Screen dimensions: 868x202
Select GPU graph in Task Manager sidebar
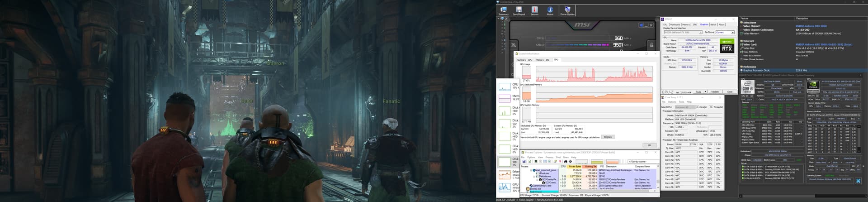(x=509, y=187)
